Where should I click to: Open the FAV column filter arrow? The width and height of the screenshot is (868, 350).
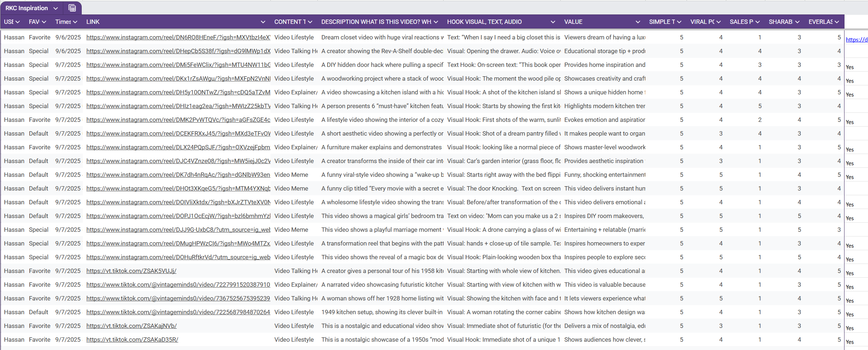pos(44,22)
